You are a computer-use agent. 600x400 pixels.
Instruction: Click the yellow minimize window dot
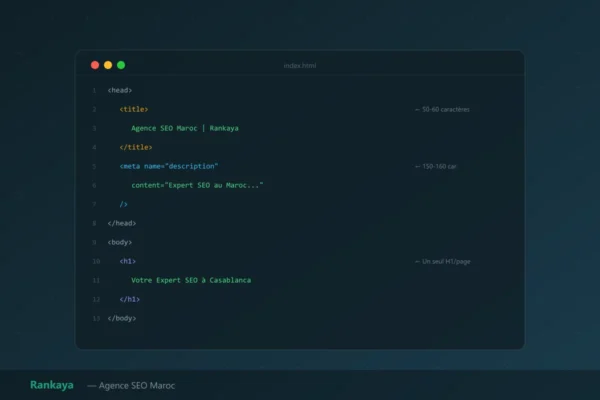point(108,65)
